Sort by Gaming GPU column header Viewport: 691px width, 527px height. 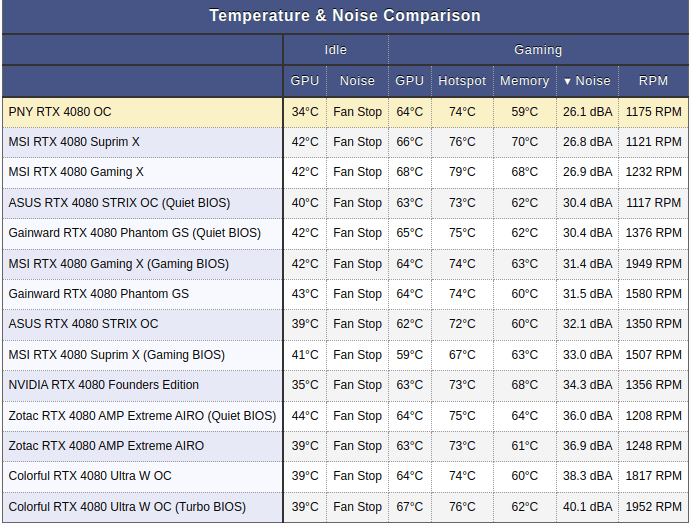tap(409, 81)
